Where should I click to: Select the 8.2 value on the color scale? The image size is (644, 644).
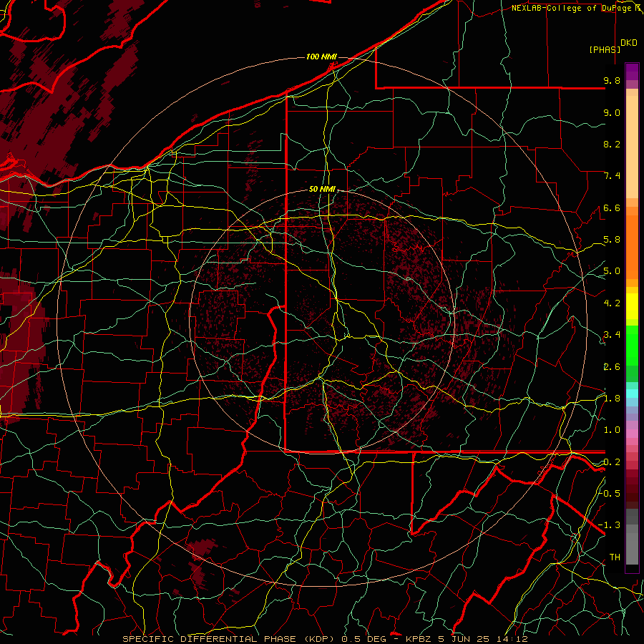[x=612, y=144]
